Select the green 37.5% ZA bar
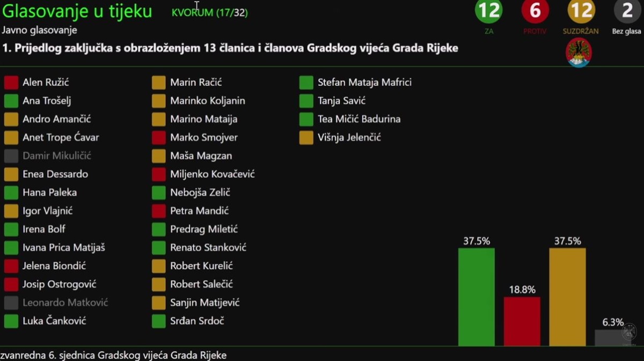 [476, 297]
